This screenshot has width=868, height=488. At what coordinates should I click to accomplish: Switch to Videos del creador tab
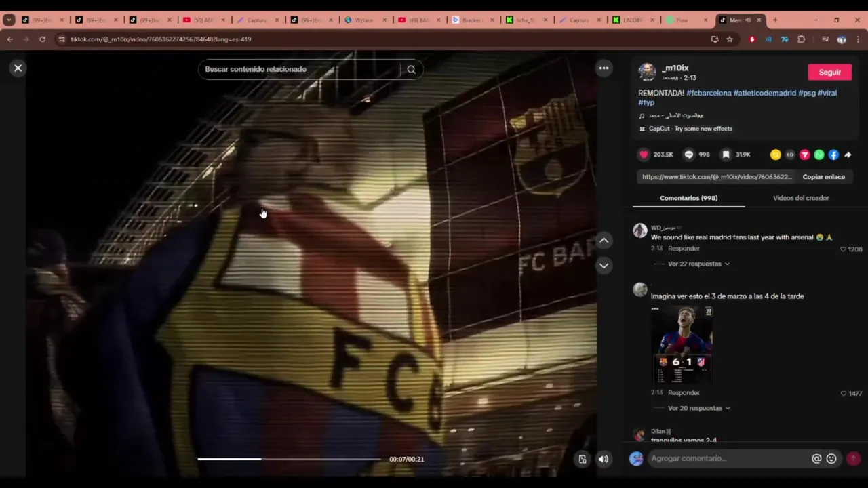coord(801,198)
